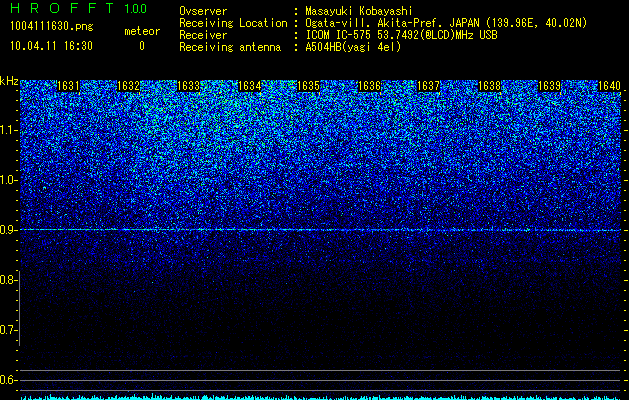
Task: Select the 1637 time marker
Action: tap(428, 86)
